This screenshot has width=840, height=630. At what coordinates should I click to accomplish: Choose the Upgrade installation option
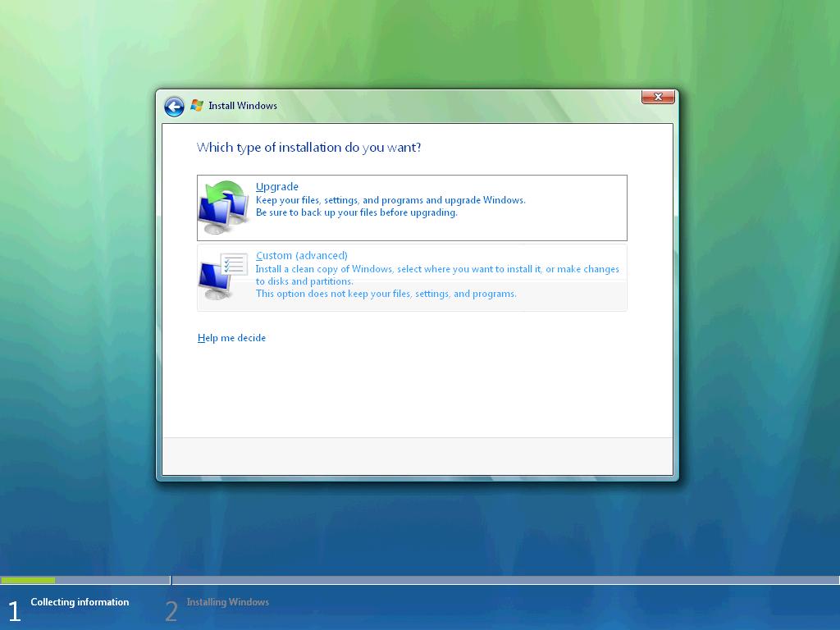pyautogui.click(x=412, y=208)
